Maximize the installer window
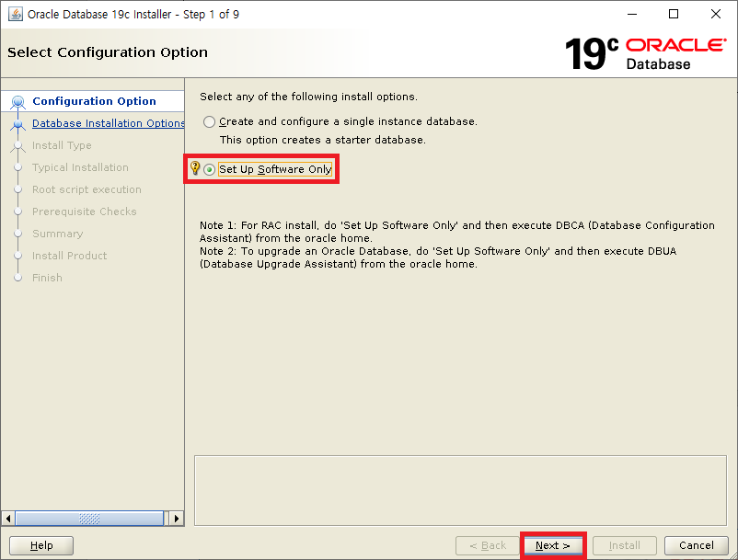The image size is (738, 560). point(674,14)
